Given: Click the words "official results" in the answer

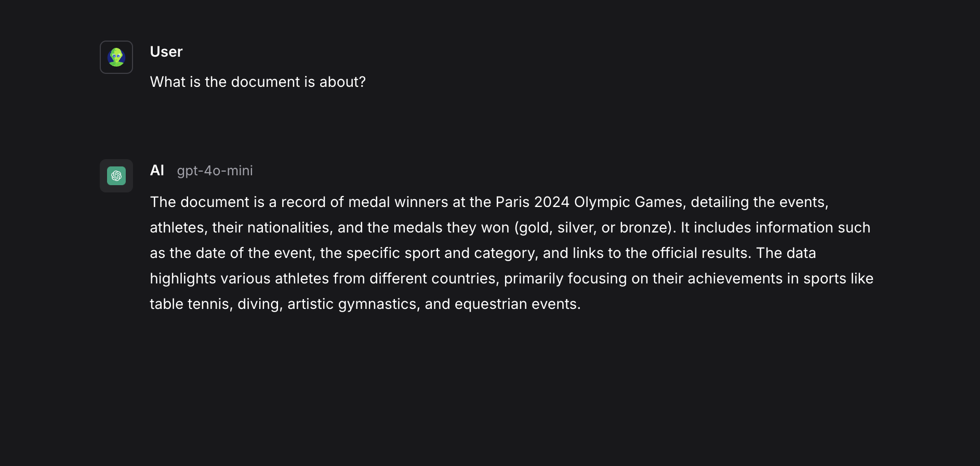Looking at the screenshot, I should pyautogui.click(x=699, y=253).
